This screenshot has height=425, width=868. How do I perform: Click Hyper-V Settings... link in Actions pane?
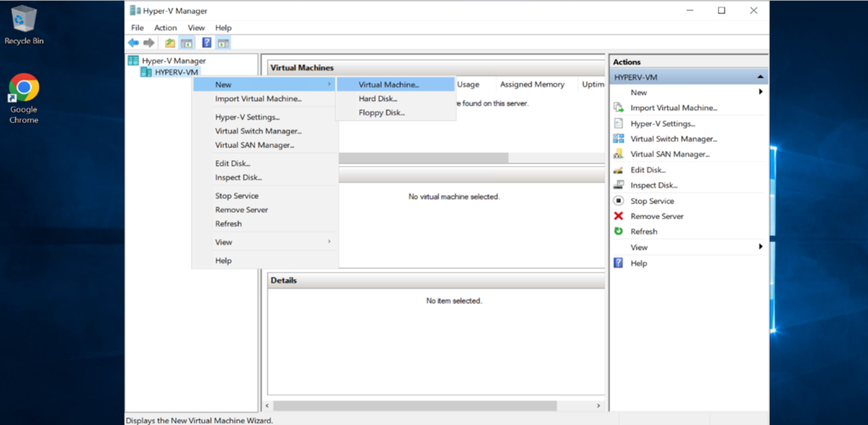663,124
